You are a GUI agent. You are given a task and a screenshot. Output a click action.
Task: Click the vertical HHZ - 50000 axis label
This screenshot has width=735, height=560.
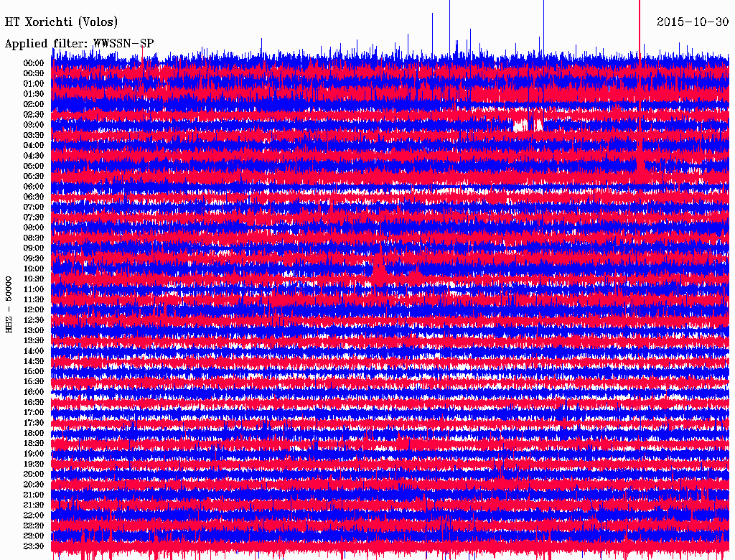click(x=9, y=304)
